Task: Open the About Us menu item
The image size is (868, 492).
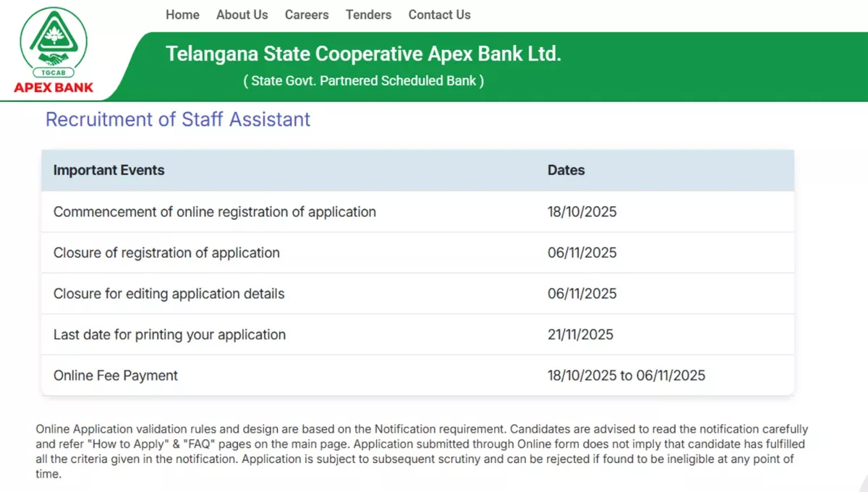Action: (242, 14)
